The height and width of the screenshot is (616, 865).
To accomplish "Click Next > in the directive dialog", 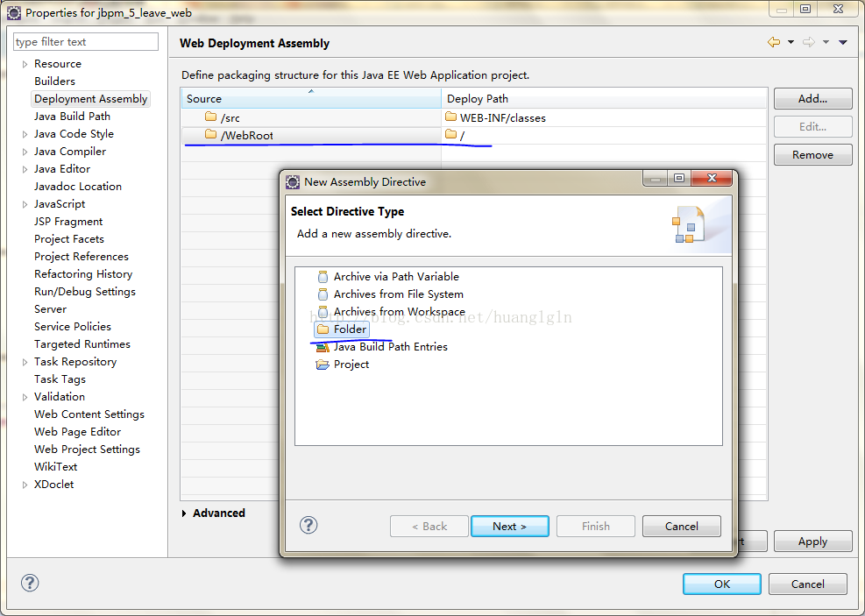I will (x=510, y=526).
